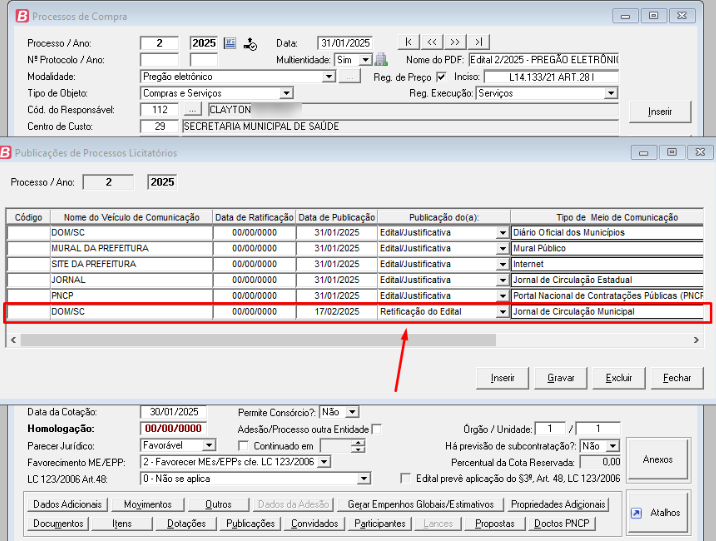The image size is (716, 541).
Task: Enable the Continuado em checkbox
Action: [243, 446]
